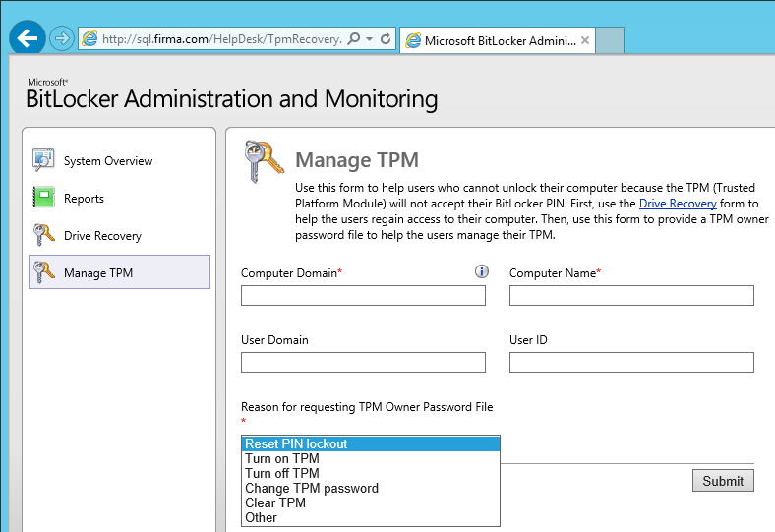
Task: Focus the User ID text field
Action: (x=631, y=362)
